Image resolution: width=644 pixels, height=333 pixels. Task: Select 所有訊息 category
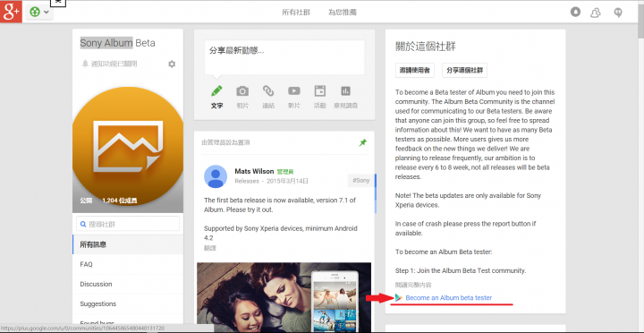click(128, 244)
